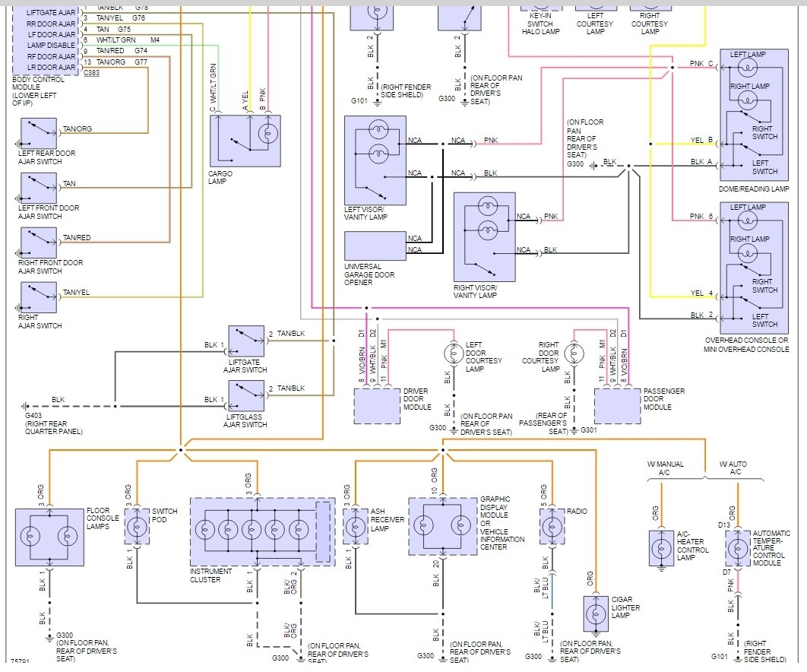Click the Automatic Temperature Control Module symbol
This screenshot has height=672, width=807.
click(738, 548)
